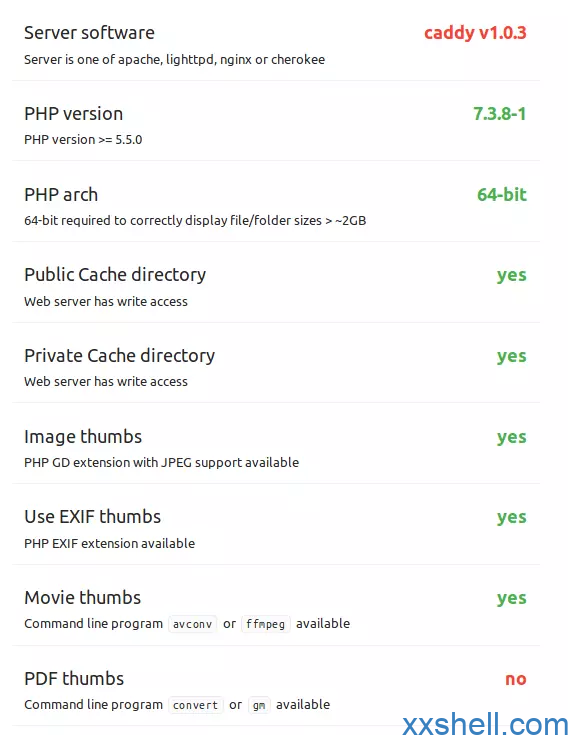
Task: Click the PHP arch heading
Action: [61, 195]
